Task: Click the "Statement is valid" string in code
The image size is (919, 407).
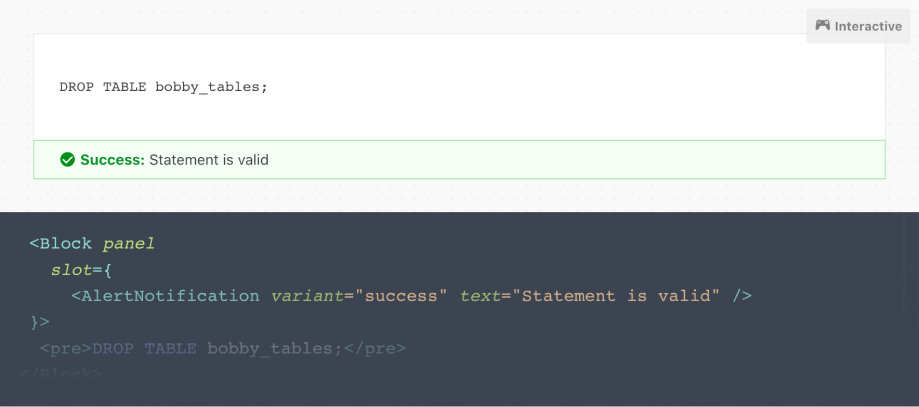Action: pos(615,296)
